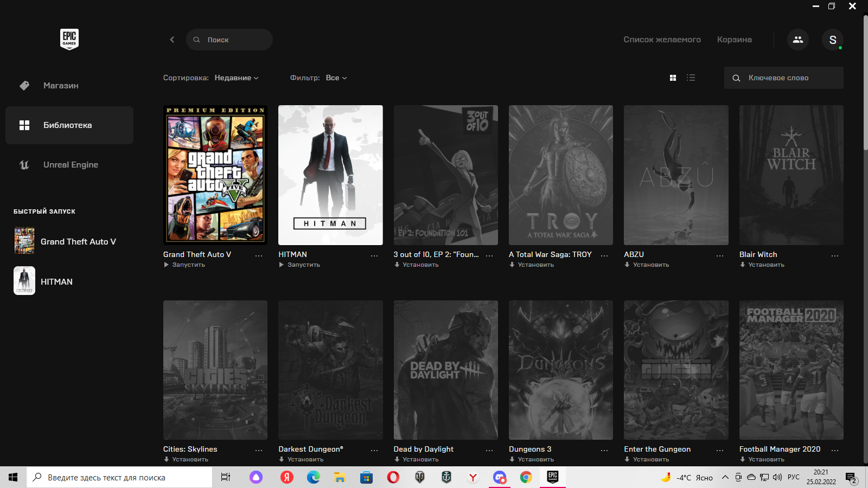This screenshot has width=868, height=488.
Task: Open Unreal Engine sidebar section
Action: coord(69,165)
